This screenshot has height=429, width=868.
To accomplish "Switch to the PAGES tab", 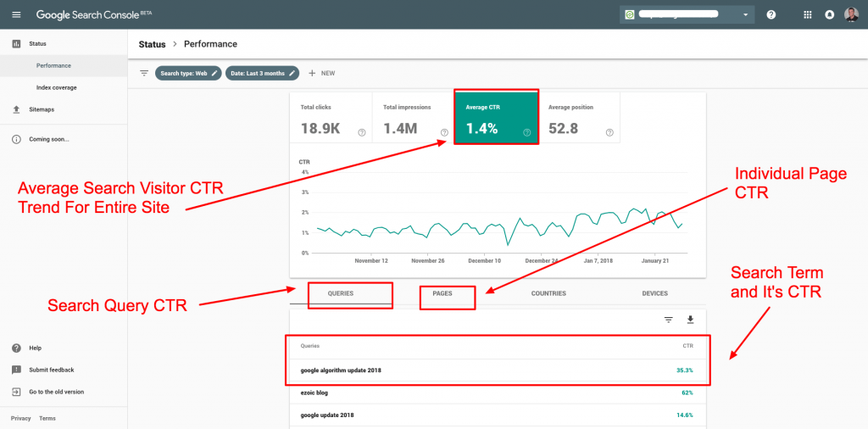I will (442, 293).
